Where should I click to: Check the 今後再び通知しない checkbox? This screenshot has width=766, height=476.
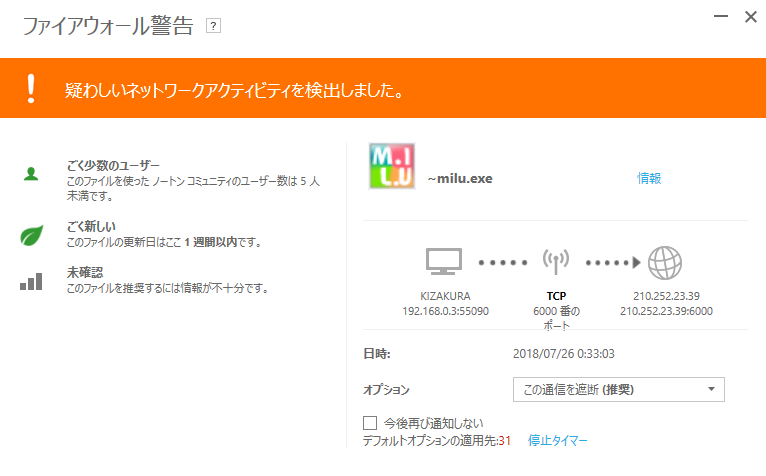(x=370, y=423)
